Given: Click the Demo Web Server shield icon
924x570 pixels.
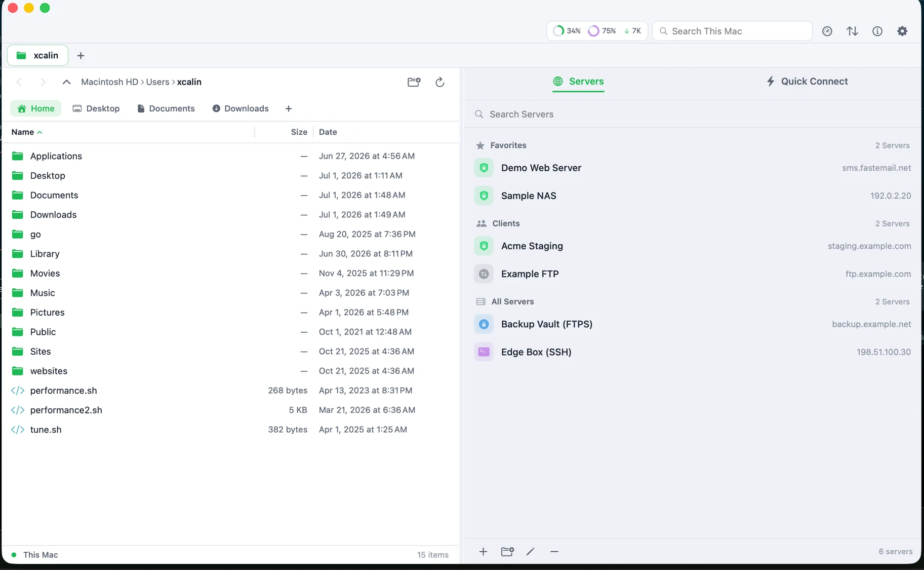Looking at the screenshot, I should tap(484, 168).
